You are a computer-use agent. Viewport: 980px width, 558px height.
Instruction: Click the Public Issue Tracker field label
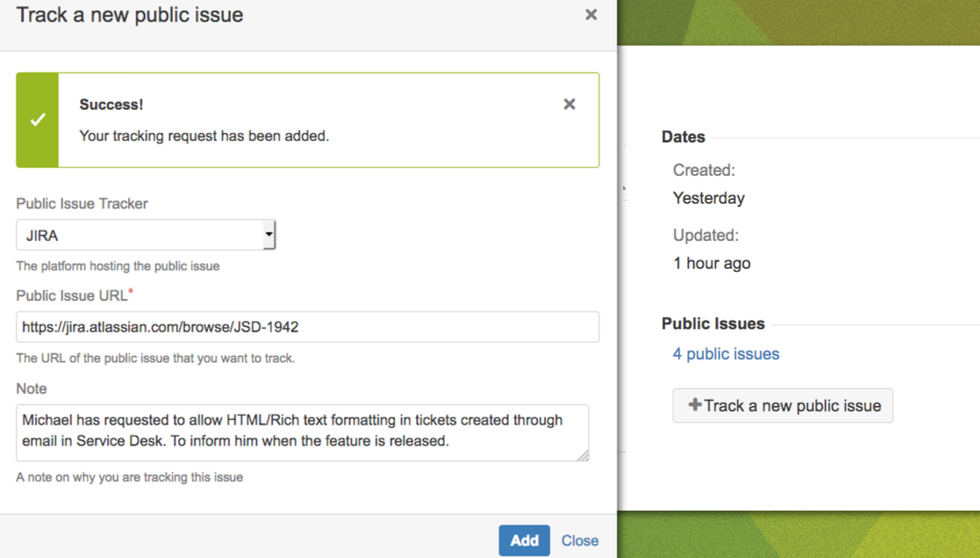click(82, 204)
